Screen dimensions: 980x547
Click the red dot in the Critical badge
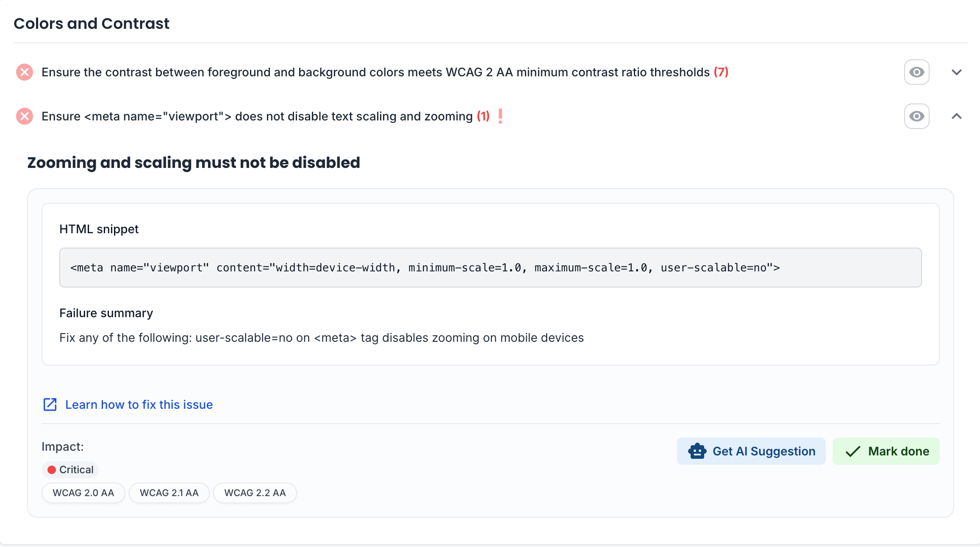pyautogui.click(x=52, y=469)
